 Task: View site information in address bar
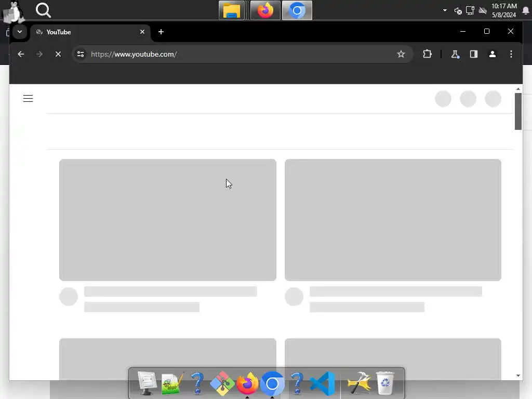coord(81,54)
